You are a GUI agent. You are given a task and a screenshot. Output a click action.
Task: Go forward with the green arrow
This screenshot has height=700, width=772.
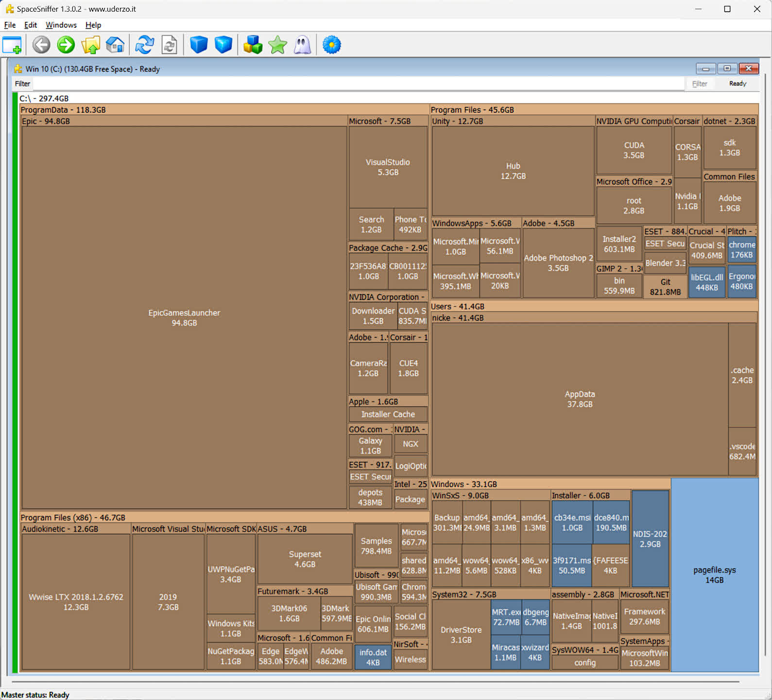tap(66, 45)
